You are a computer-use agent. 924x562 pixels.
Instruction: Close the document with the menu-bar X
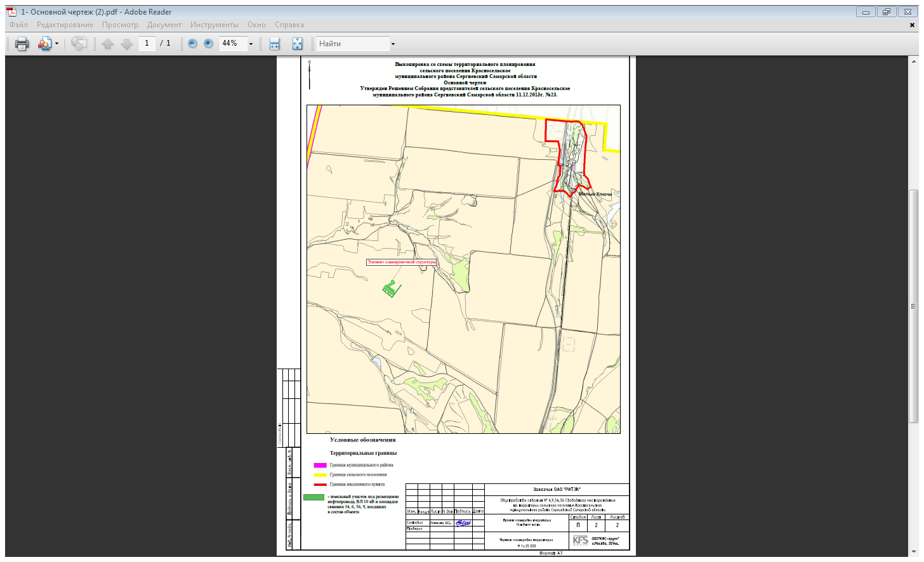[913, 25]
